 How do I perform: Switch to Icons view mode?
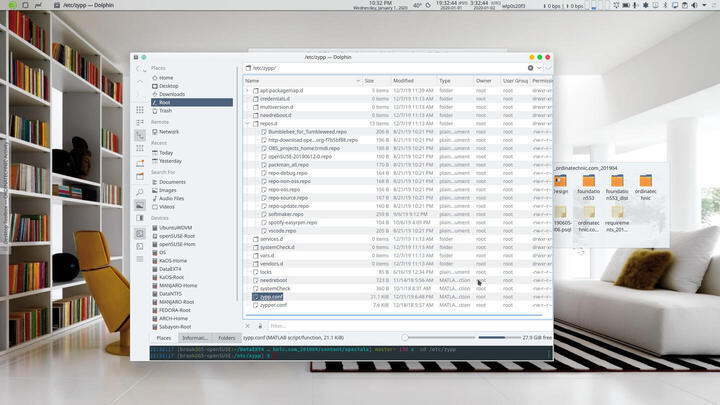tap(140, 110)
